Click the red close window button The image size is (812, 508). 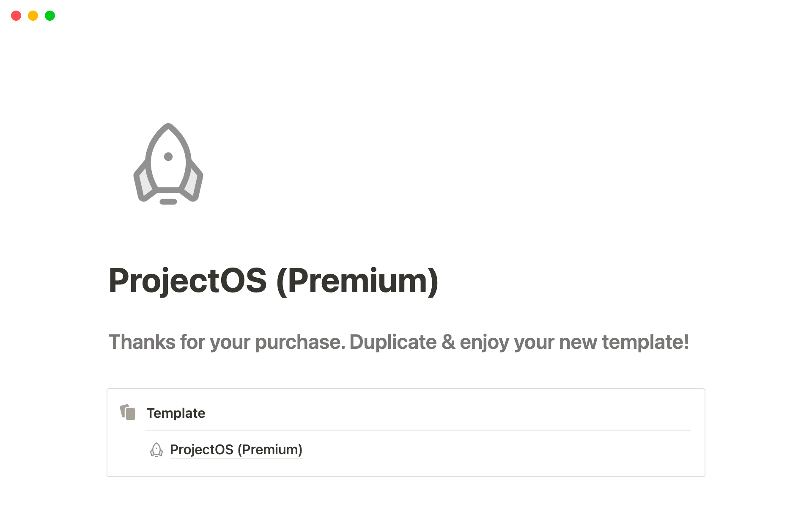[16, 16]
